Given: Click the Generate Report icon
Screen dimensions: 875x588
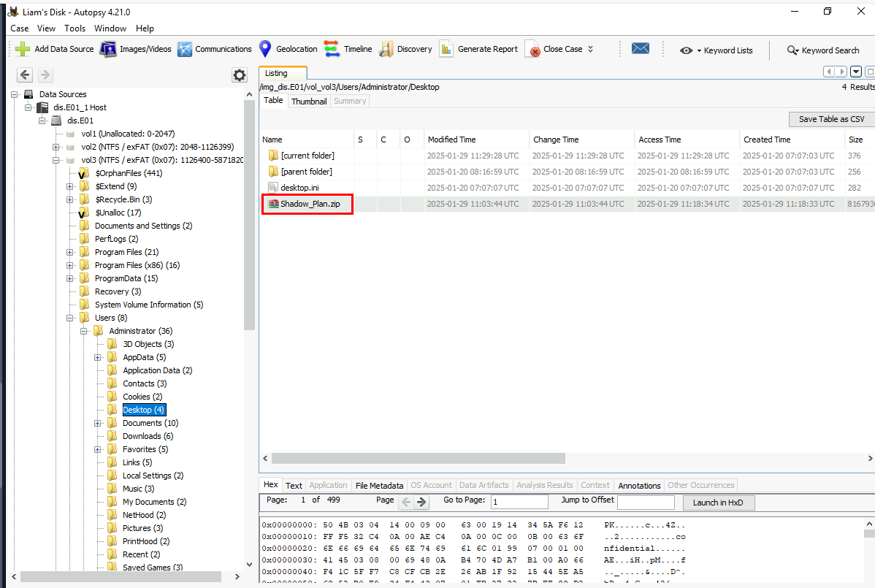Looking at the screenshot, I should [447, 50].
